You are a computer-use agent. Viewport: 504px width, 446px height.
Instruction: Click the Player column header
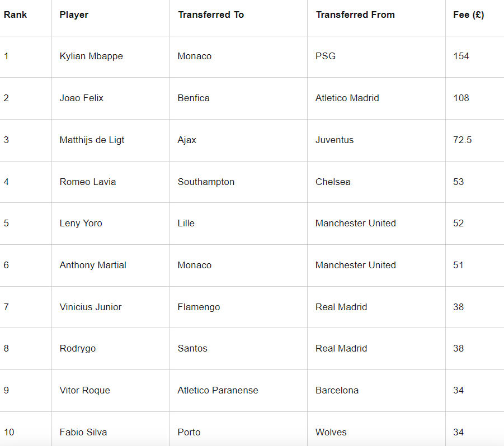[74, 15]
